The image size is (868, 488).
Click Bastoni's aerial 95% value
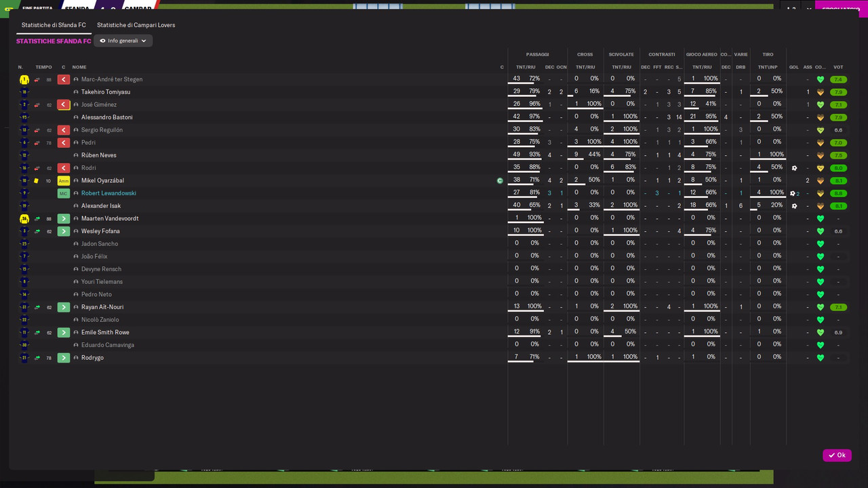(x=711, y=117)
